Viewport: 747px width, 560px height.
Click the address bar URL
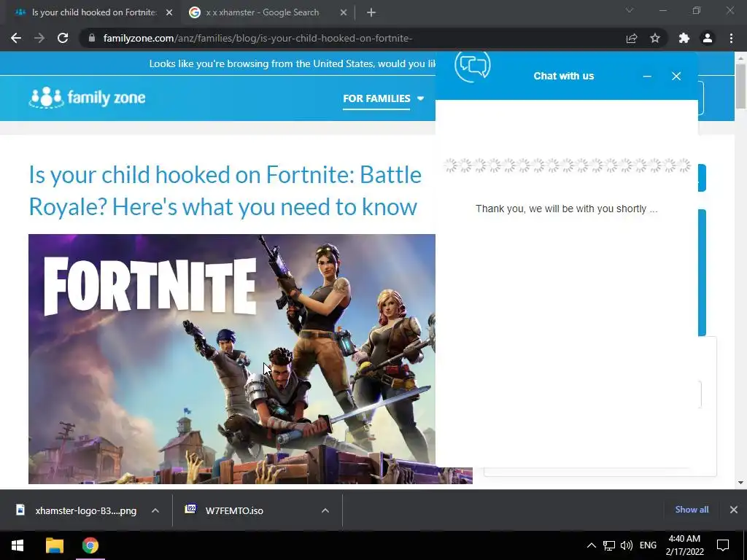tap(258, 38)
